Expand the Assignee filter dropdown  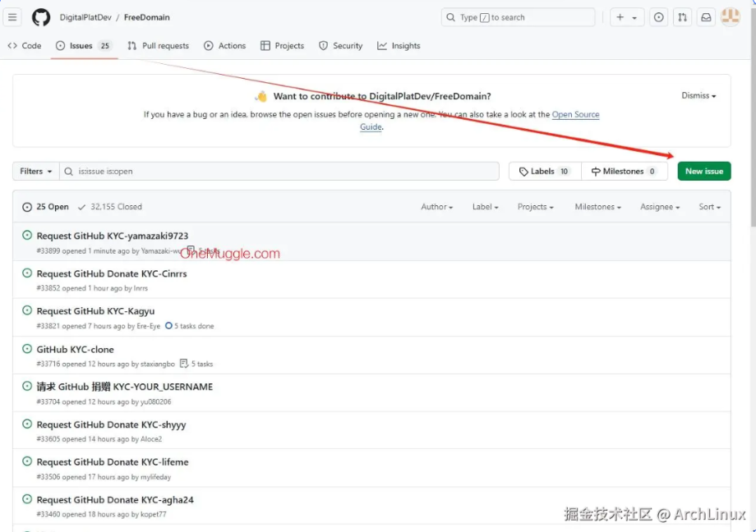(660, 207)
